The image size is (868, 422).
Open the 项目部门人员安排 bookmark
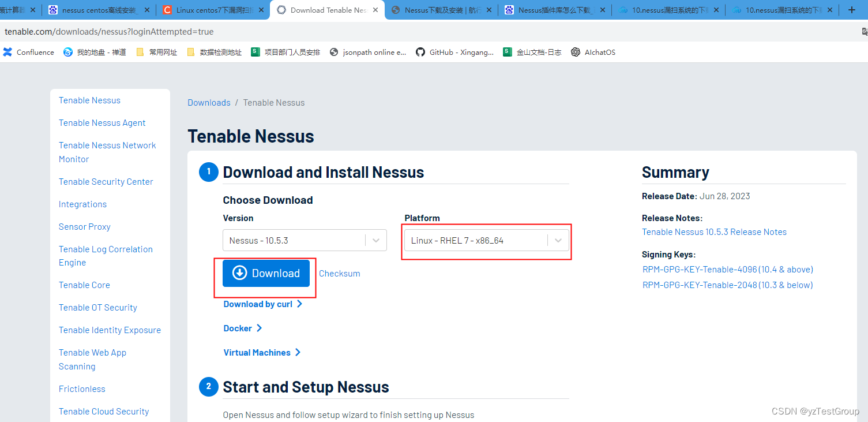(x=285, y=52)
